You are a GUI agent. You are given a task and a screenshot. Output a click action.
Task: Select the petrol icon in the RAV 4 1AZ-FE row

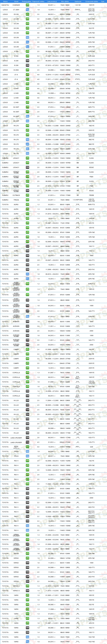pos(27,461)
